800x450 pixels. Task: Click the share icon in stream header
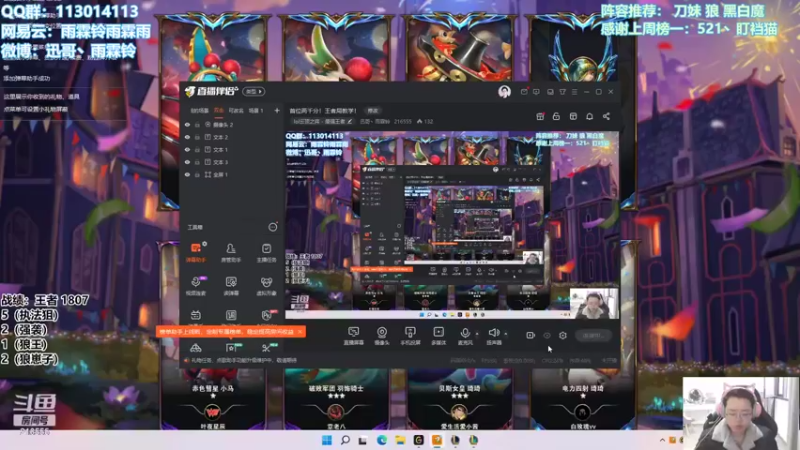[606, 116]
